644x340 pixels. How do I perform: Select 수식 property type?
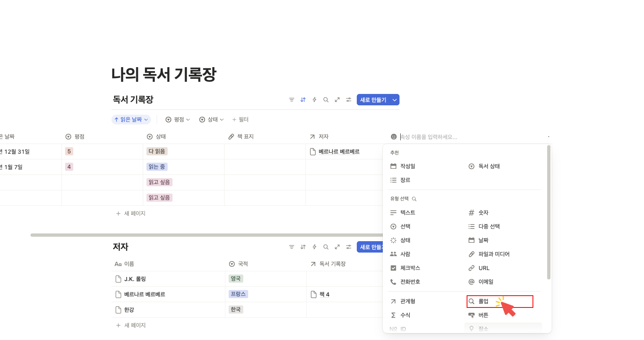tap(425, 315)
